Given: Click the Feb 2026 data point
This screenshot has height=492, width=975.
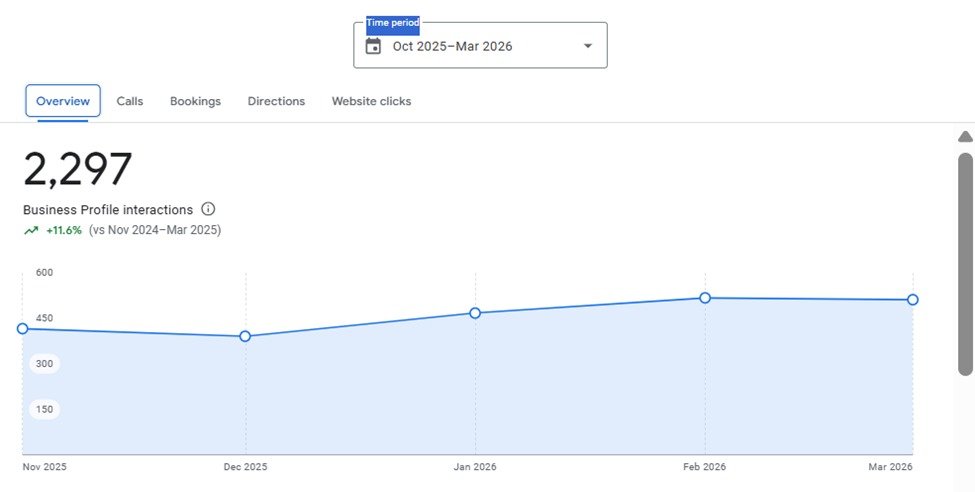Looking at the screenshot, I should (x=705, y=298).
